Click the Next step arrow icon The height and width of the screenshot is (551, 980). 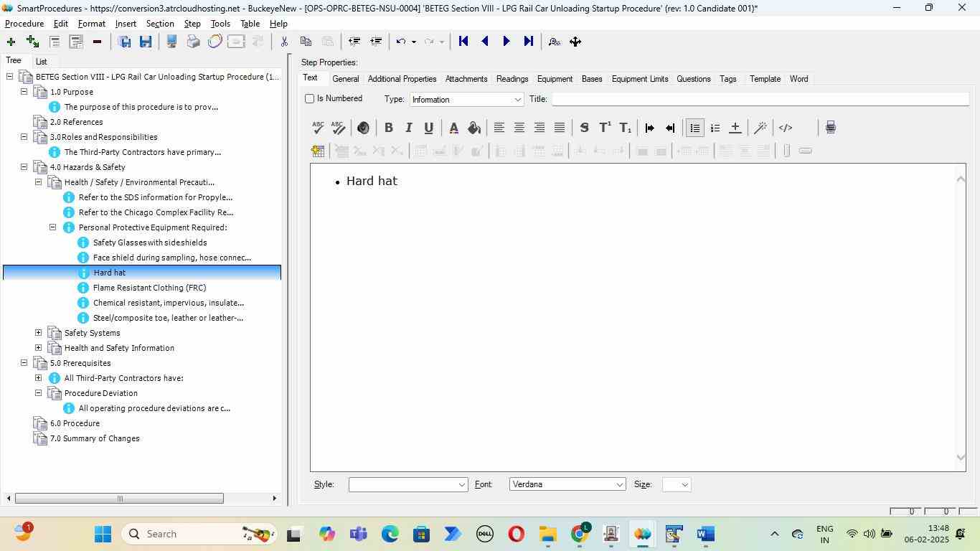pos(507,42)
